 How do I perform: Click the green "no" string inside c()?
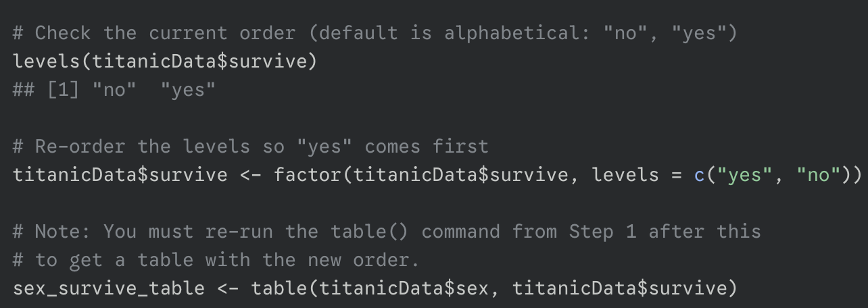click(x=818, y=175)
